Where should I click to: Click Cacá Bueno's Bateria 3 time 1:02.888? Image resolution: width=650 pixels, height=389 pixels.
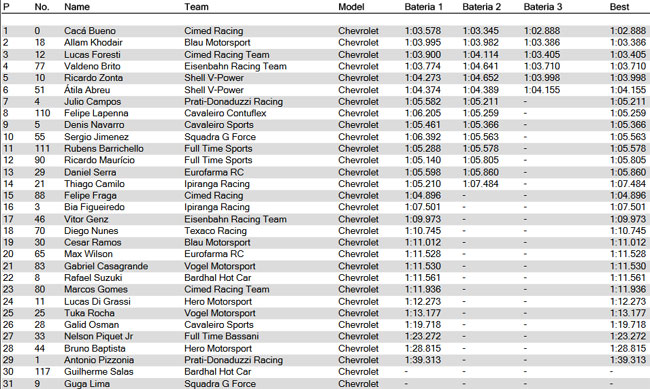pyautogui.click(x=542, y=31)
